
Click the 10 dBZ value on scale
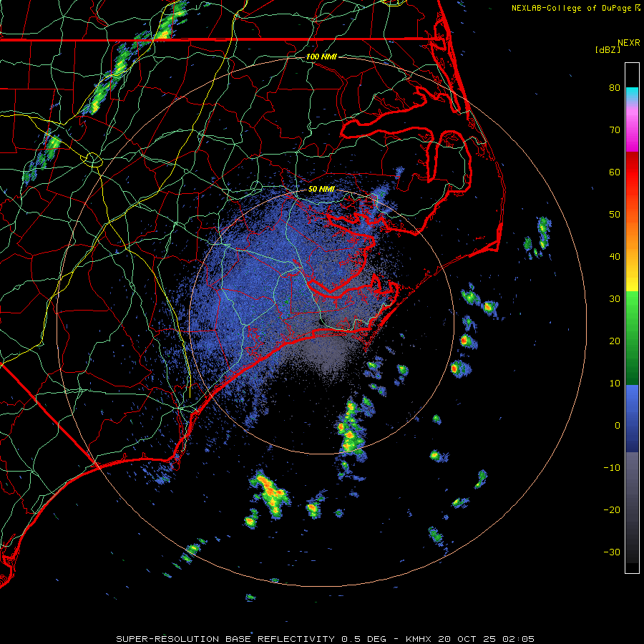coord(615,384)
